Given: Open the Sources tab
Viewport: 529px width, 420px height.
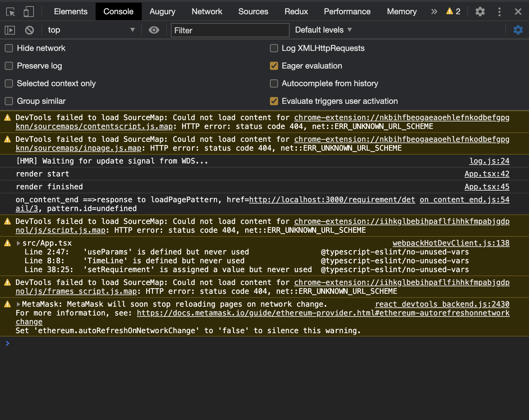Looking at the screenshot, I should (x=253, y=12).
